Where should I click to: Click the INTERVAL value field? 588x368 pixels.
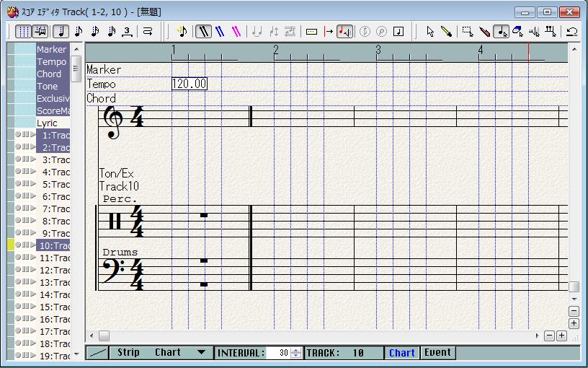click(x=278, y=353)
